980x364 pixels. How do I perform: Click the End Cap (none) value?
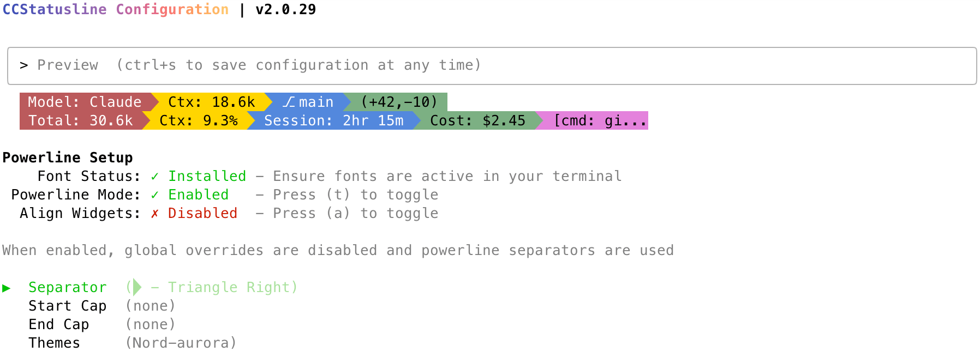[151, 324]
